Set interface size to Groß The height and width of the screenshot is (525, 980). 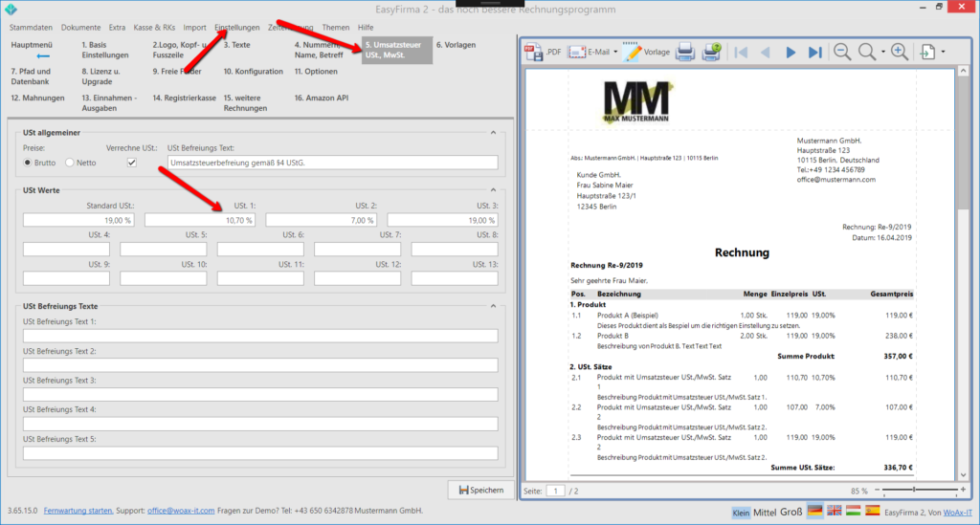791,512
